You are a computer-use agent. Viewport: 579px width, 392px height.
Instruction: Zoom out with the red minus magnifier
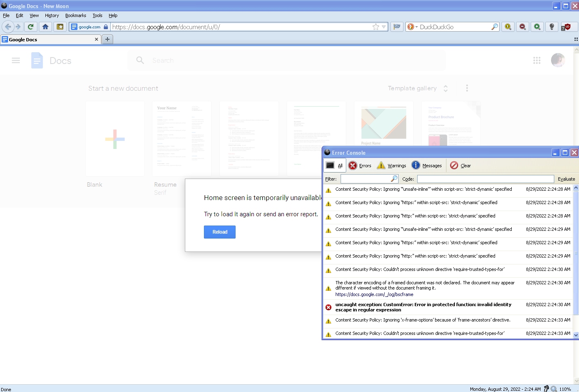click(522, 27)
